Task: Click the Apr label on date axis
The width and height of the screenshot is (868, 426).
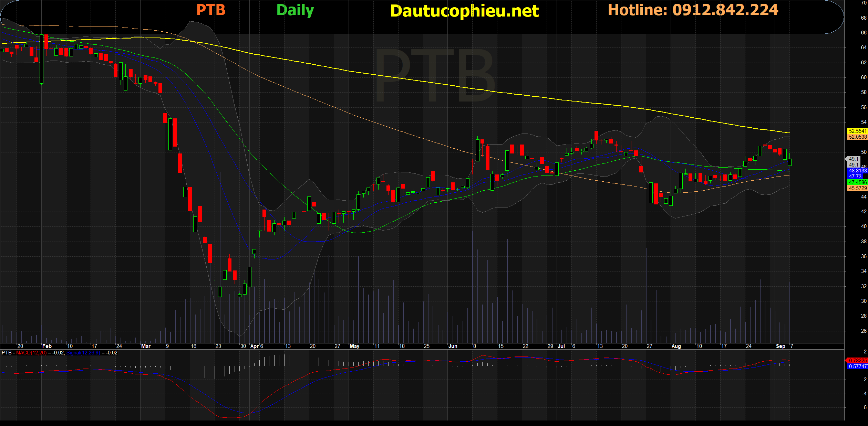Action: point(254,346)
